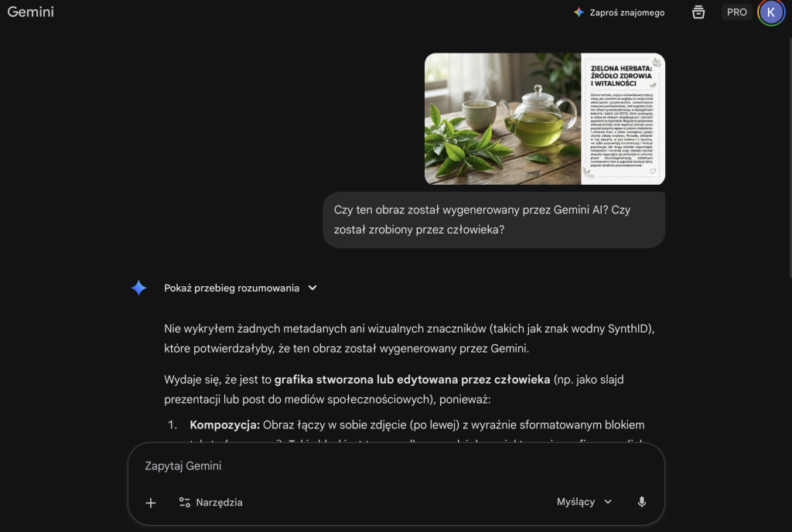Open the green tea image thumbnail
Image resolution: width=792 pixels, height=532 pixels.
tap(544, 118)
